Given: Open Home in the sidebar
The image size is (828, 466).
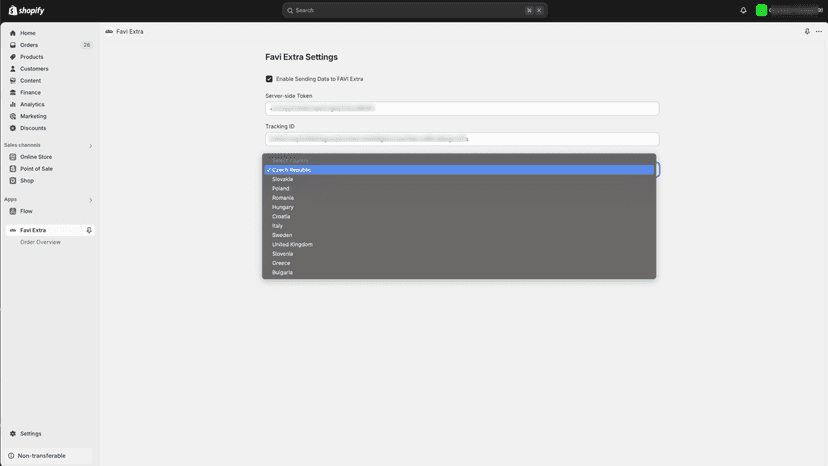Looking at the screenshot, I should pyautogui.click(x=28, y=33).
